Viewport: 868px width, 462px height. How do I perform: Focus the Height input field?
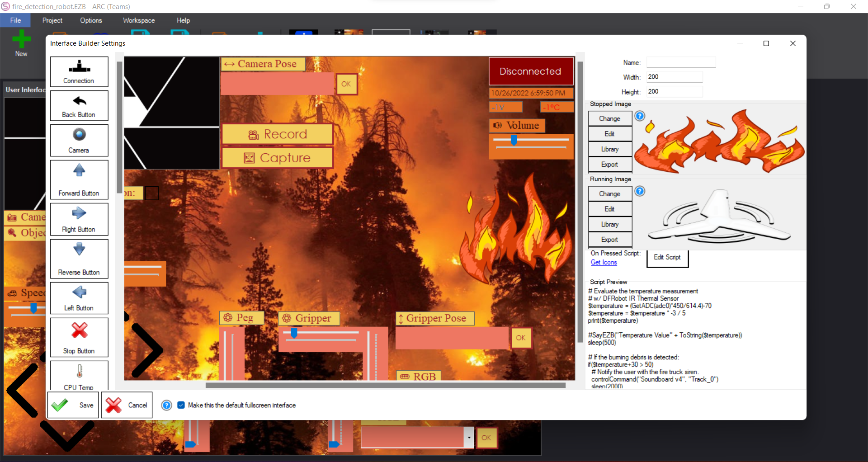(675, 91)
